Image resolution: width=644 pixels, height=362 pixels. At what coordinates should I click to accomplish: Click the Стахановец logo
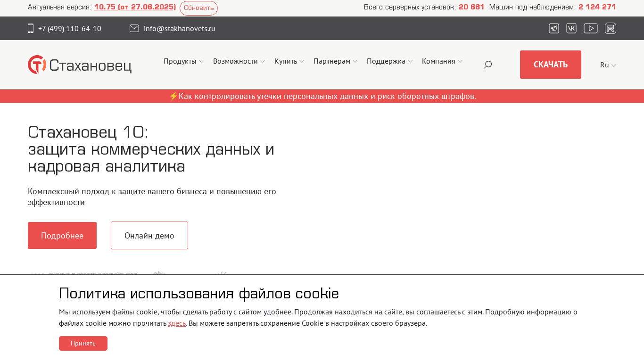(80, 65)
